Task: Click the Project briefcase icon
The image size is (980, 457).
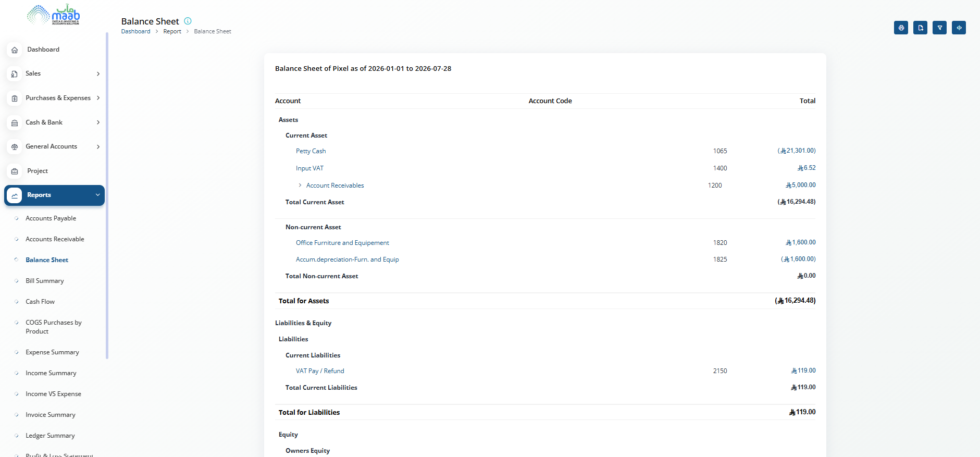Action: click(15, 171)
